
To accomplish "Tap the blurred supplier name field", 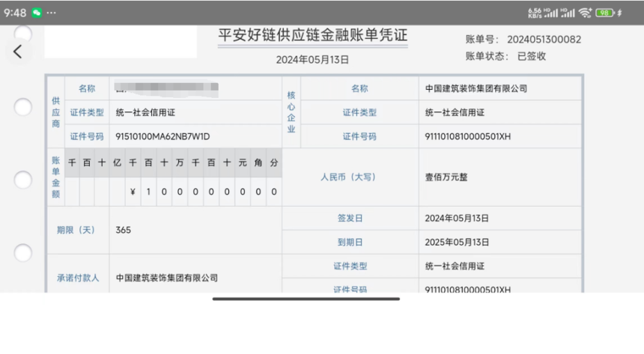I will (167, 89).
